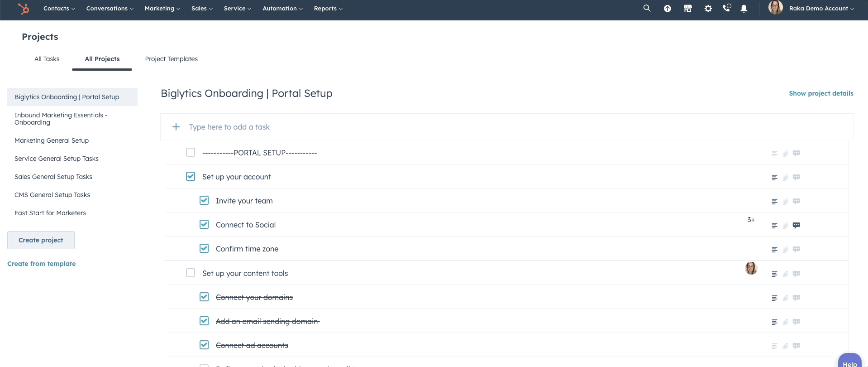868x367 pixels.
Task: Open the Automation dropdown menu
Action: [283, 8]
